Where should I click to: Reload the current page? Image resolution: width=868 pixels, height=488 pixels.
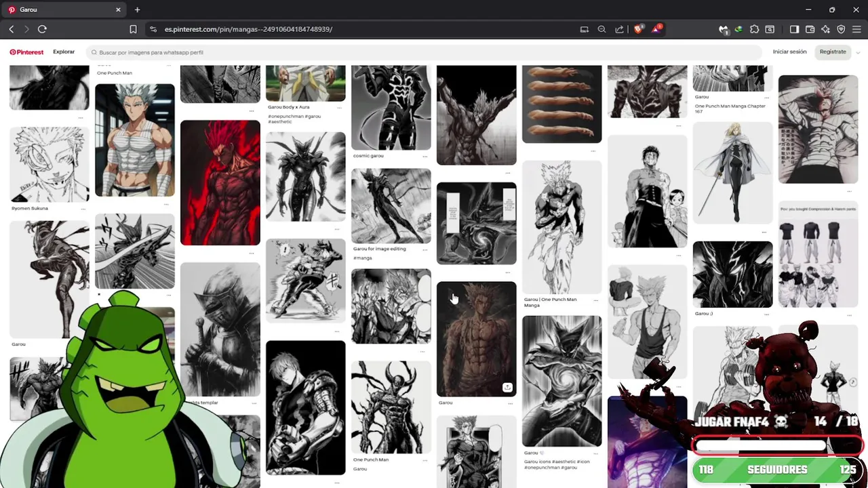[x=42, y=29]
